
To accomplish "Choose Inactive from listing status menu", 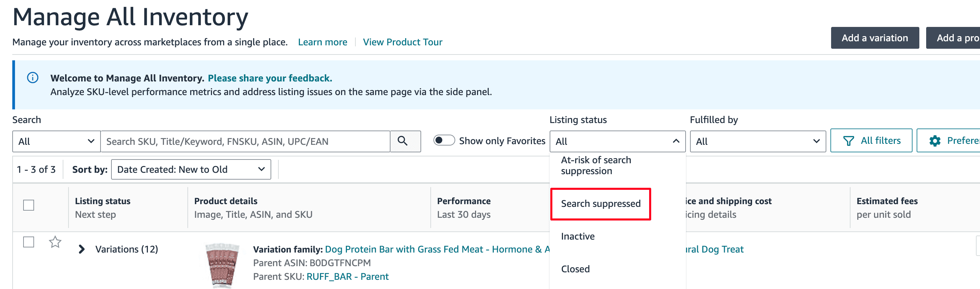I will 578,237.
